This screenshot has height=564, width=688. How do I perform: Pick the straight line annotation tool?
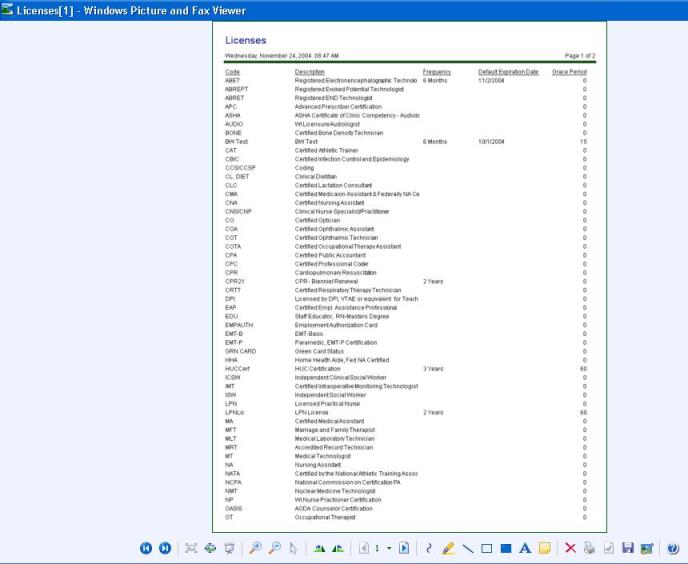(467, 548)
